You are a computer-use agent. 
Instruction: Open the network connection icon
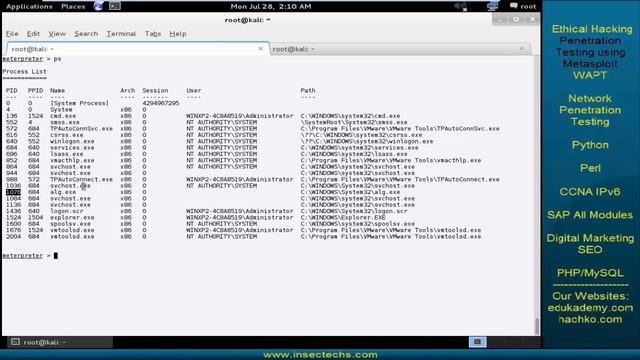point(493,6)
